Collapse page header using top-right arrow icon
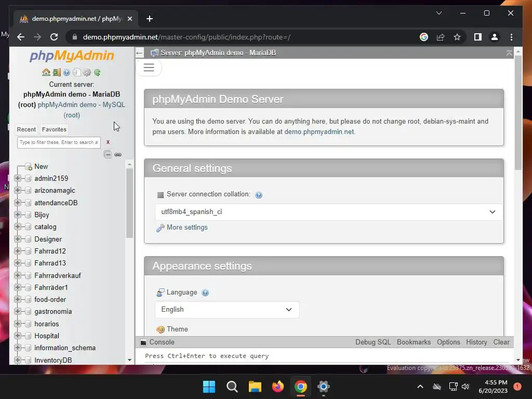532x399 pixels. tap(509, 53)
